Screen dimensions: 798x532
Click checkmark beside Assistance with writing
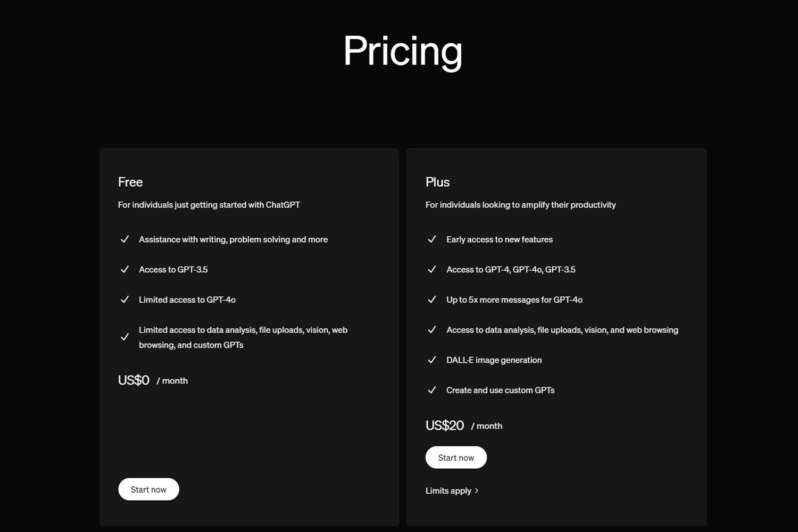click(124, 239)
